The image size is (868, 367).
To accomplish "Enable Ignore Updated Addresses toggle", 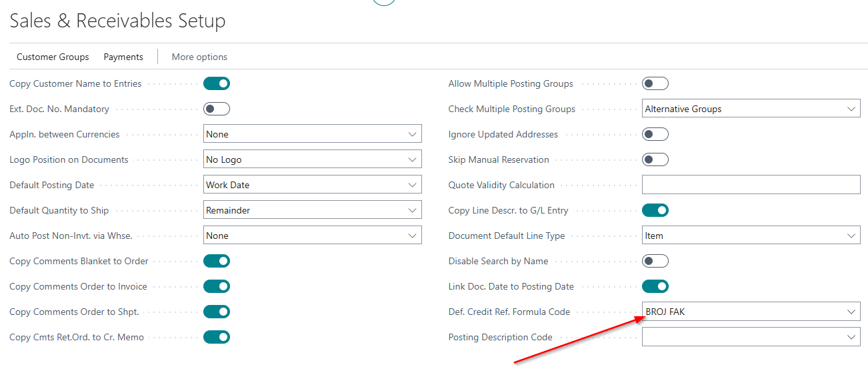I will pyautogui.click(x=655, y=134).
